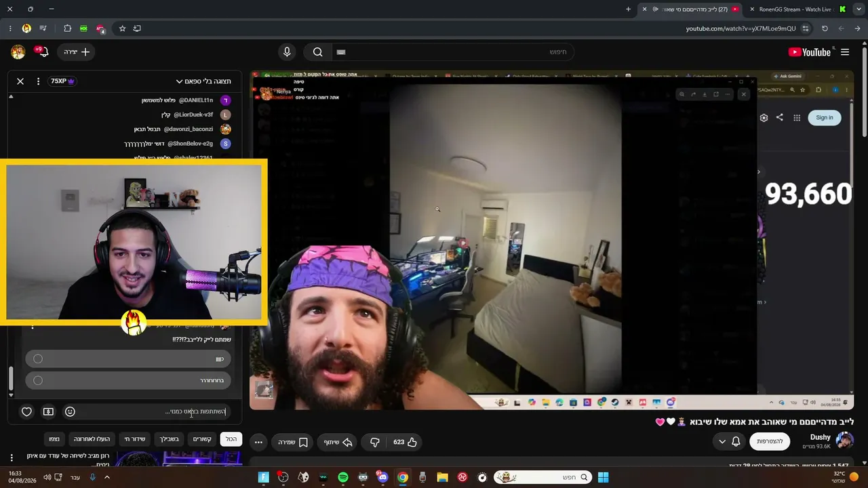The height and width of the screenshot is (488, 868).
Task: Select the נצפו filter chip
Action: pyautogui.click(x=54, y=439)
